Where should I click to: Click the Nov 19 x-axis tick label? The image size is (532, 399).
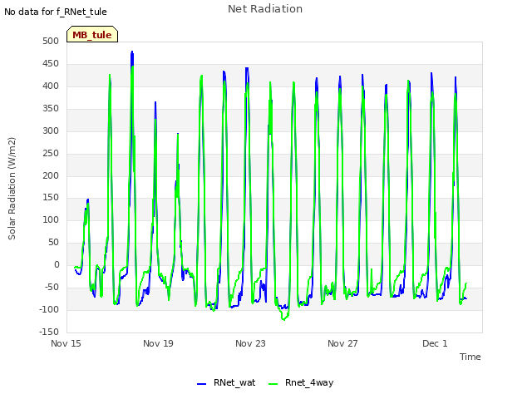coord(158,343)
